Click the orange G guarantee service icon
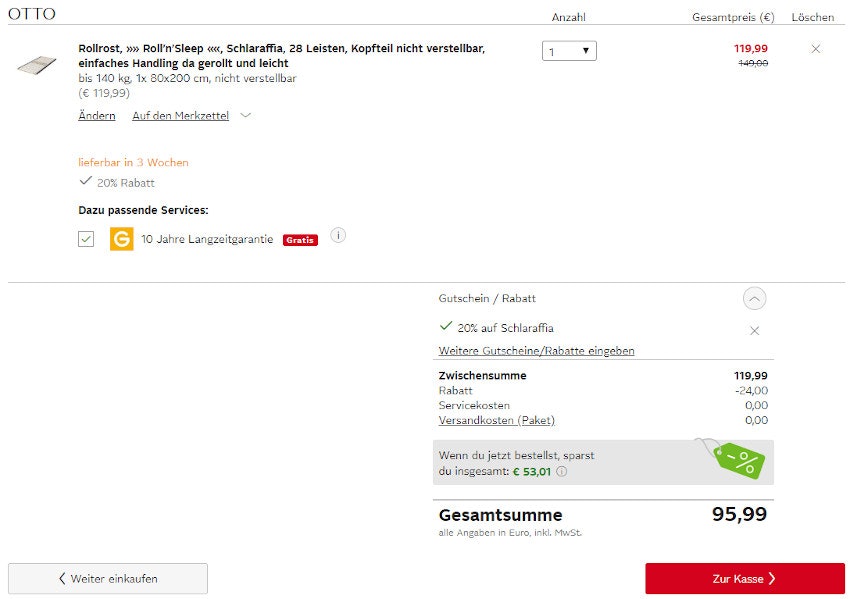Viewport: 850px width, 599px height. [121, 239]
